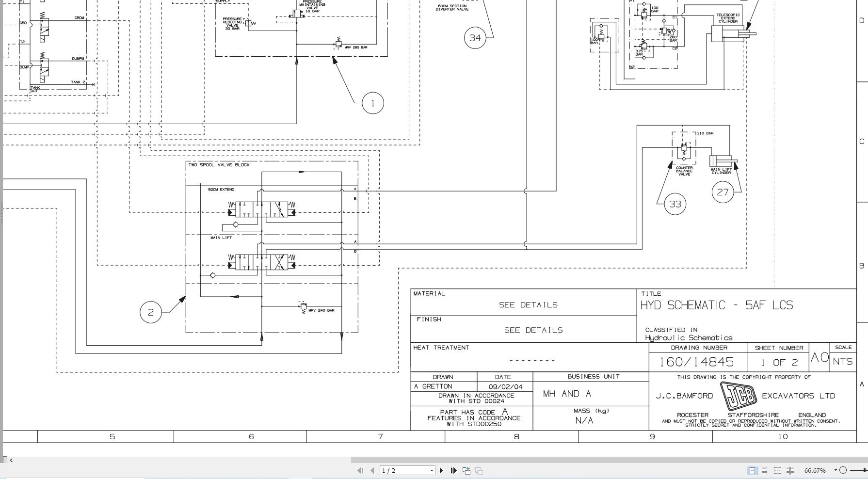Click the JCB logo
Viewport: 868px width, 479px height.
tap(738, 396)
